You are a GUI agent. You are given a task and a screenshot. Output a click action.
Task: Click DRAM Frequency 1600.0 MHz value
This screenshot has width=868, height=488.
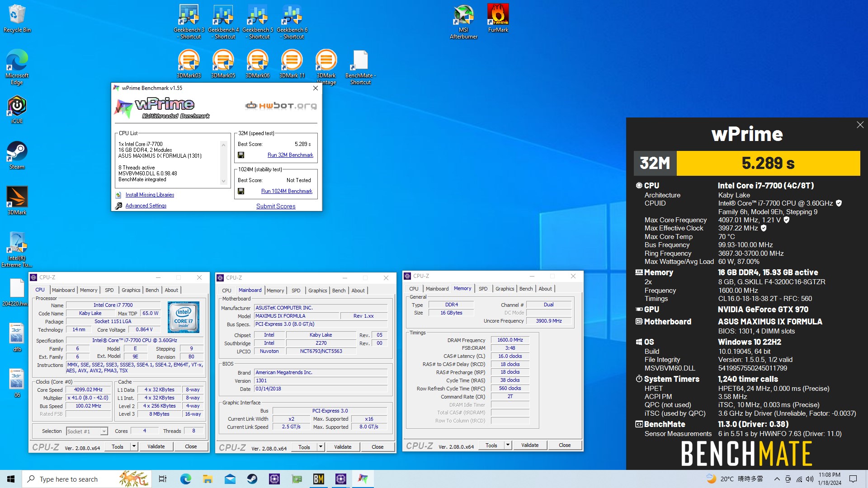(x=510, y=340)
